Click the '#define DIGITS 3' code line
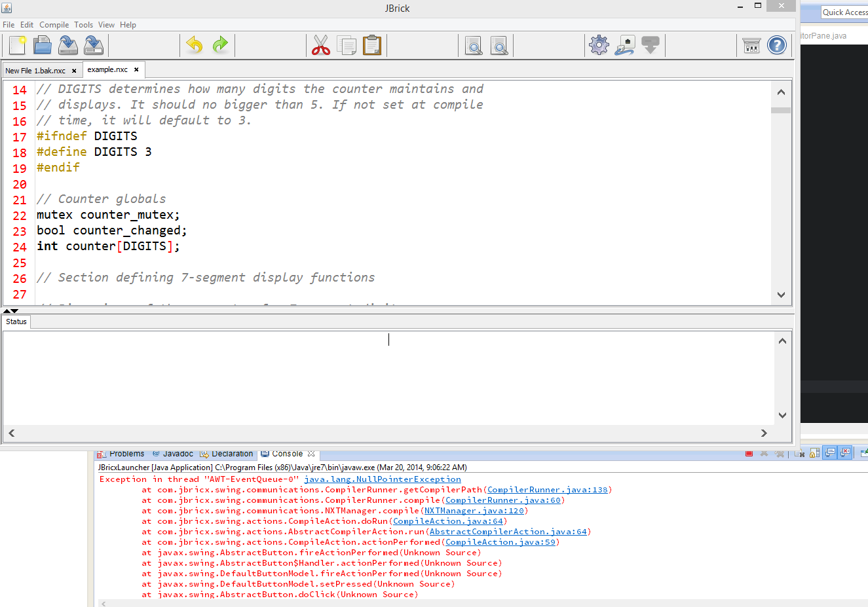The height and width of the screenshot is (607, 868). 94,152
